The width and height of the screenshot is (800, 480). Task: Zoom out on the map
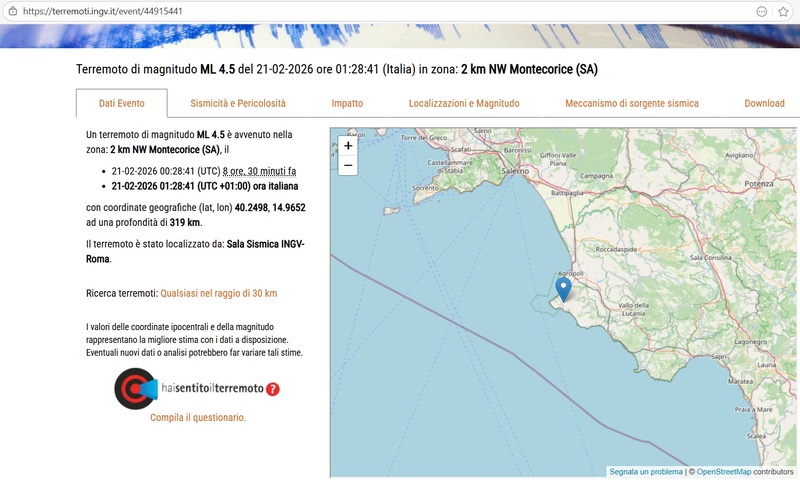click(x=348, y=165)
